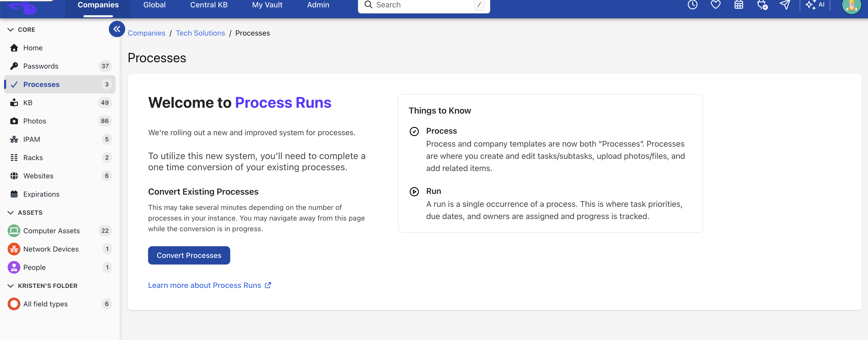Open Websites in sidebar
This screenshot has height=340, width=868.
point(60,176)
